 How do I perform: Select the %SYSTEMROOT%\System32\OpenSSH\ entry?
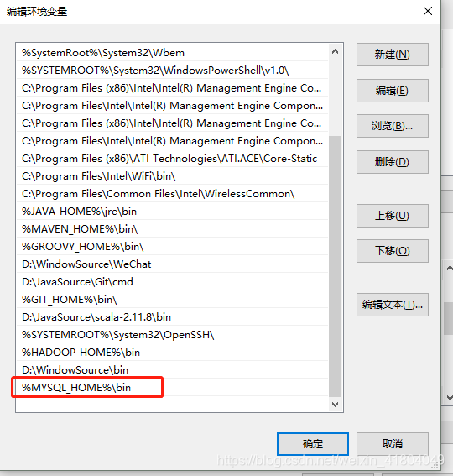(172, 334)
